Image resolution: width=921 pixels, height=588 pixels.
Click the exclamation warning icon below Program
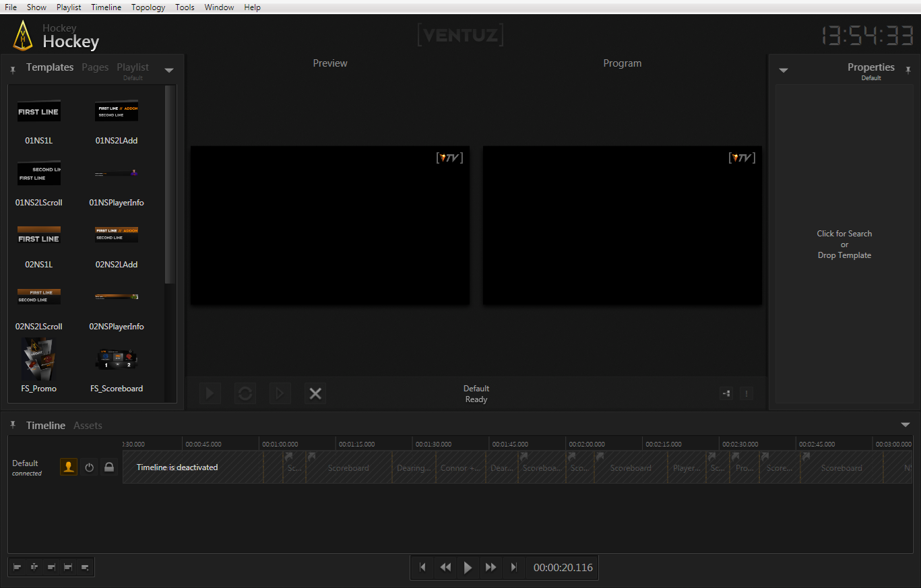[747, 394]
